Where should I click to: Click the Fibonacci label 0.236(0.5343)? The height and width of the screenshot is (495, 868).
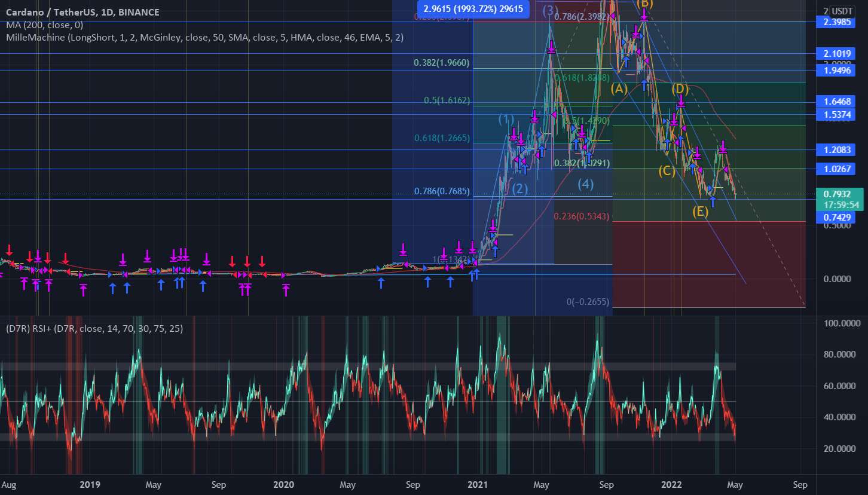point(581,216)
